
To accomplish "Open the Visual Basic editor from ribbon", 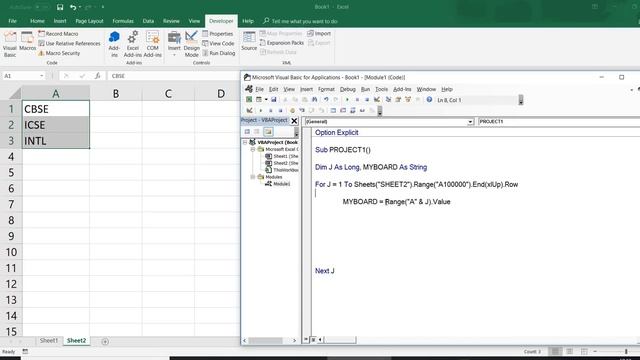I will [10, 44].
